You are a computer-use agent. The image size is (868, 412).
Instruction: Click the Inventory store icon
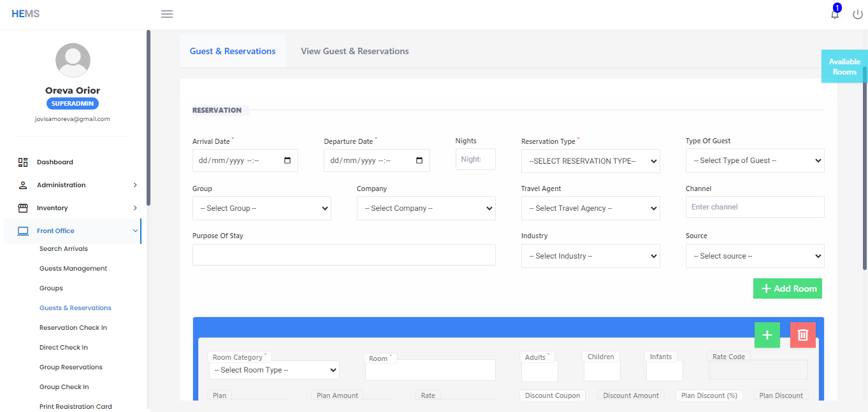click(23, 208)
